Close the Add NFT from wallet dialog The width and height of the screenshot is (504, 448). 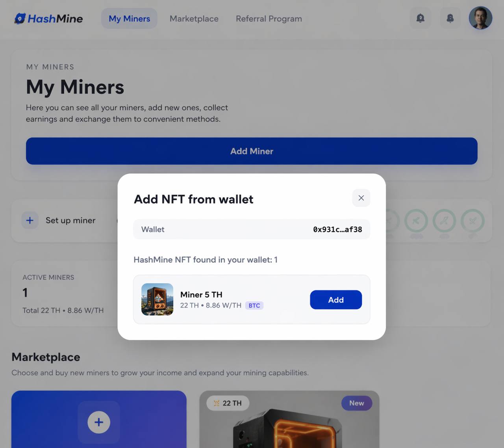coord(361,198)
